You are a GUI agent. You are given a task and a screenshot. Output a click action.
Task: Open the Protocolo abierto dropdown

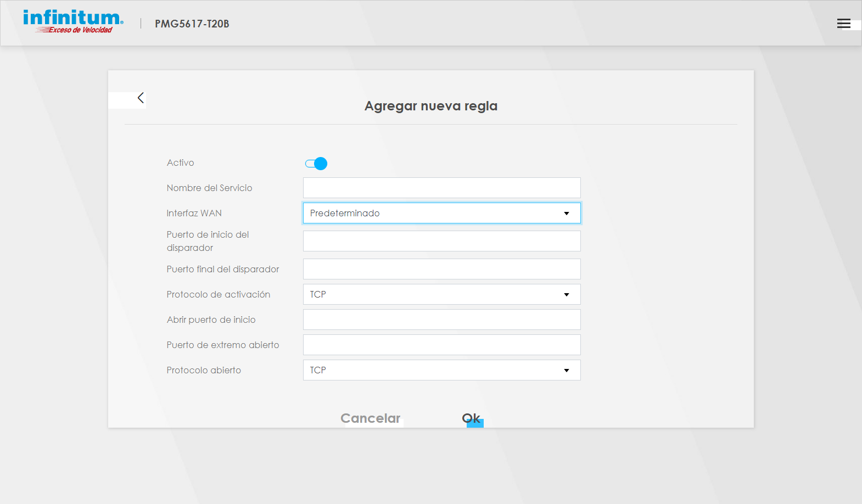coord(441,370)
